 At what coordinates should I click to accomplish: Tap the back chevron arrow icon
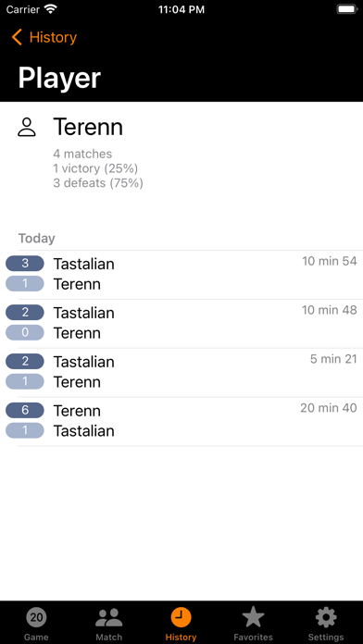[x=17, y=37]
